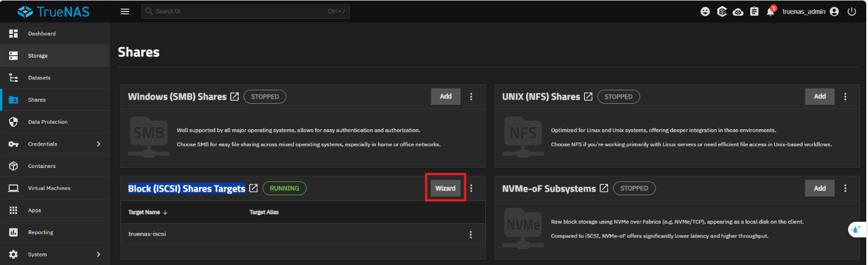Click the iSCSI RUNNING status badge
Screen dimensions: 868x265
[284, 188]
